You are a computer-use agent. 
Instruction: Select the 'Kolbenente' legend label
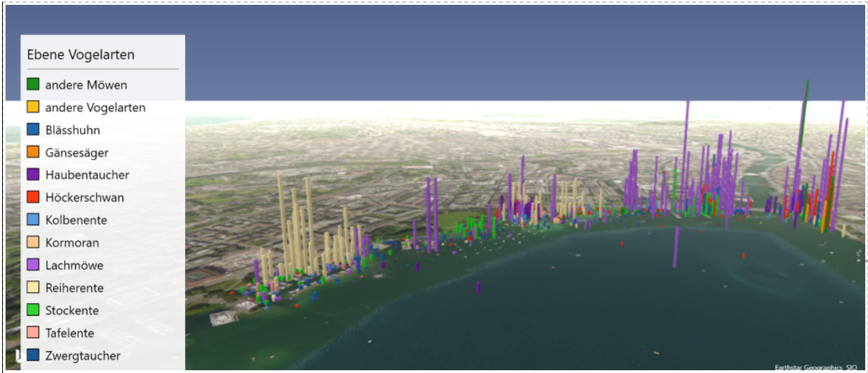point(76,220)
